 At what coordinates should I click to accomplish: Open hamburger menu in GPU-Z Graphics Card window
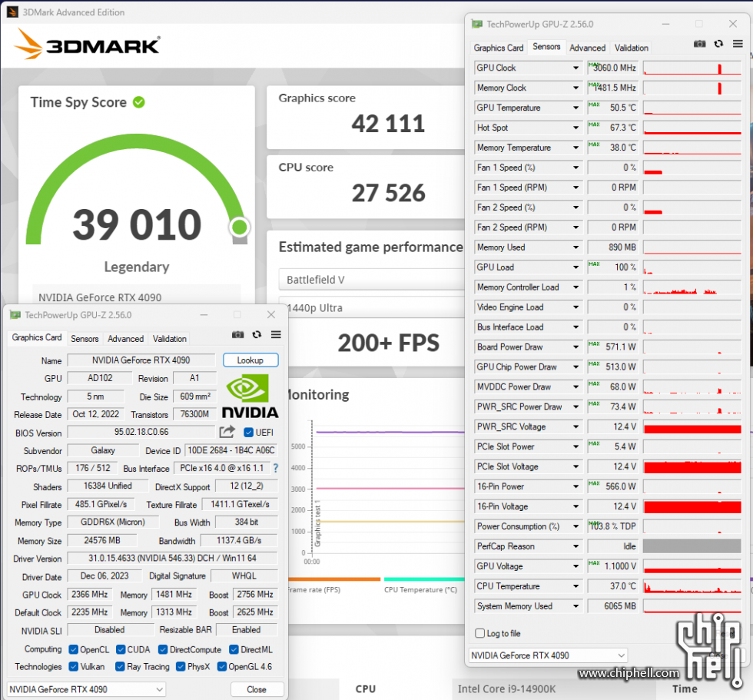(x=276, y=335)
